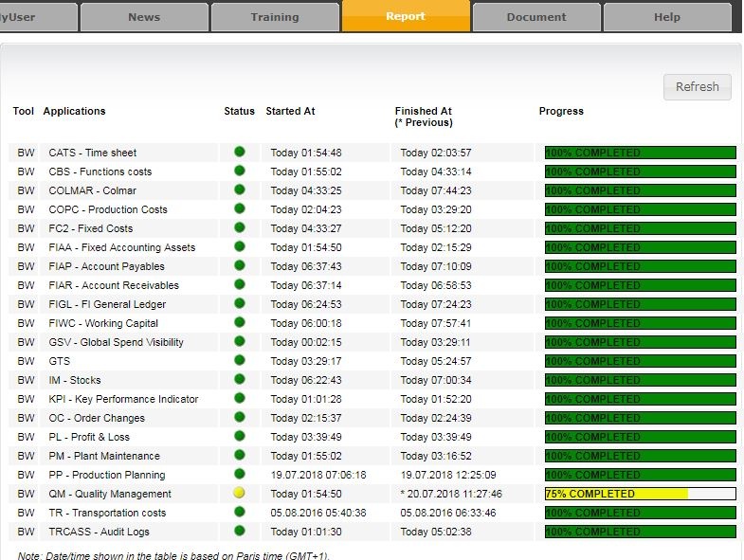Click status indicator of FIGL - FI General Ledger

coord(239,303)
